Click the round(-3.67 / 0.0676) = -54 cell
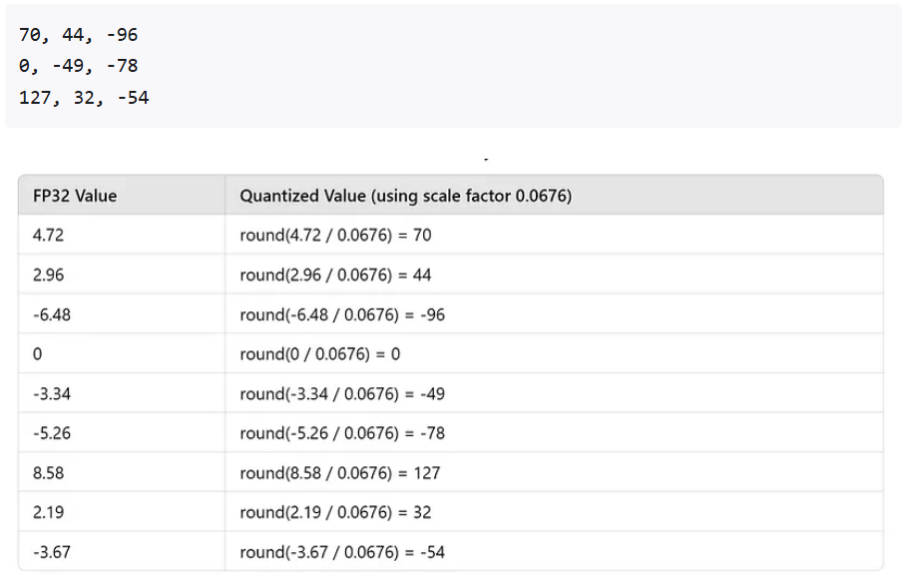 point(554,552)
